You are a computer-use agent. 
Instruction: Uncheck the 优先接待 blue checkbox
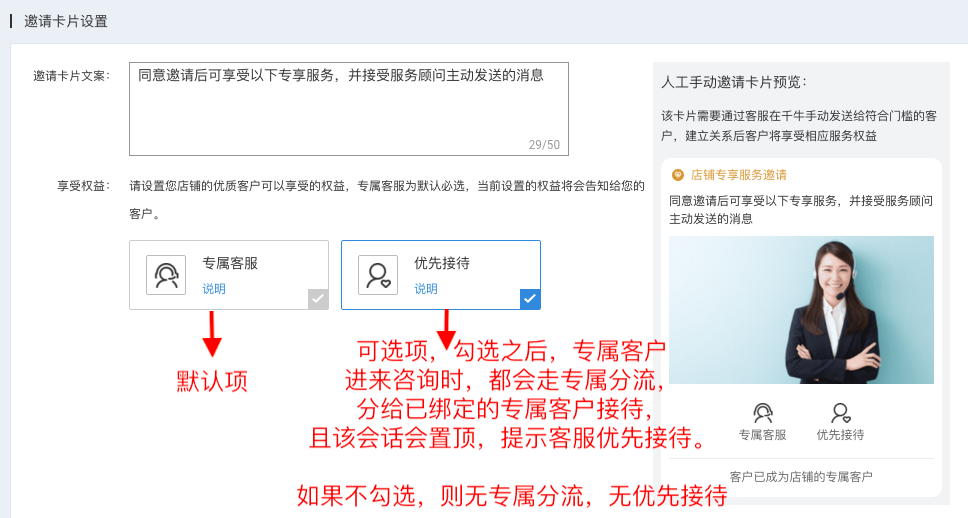530,299
